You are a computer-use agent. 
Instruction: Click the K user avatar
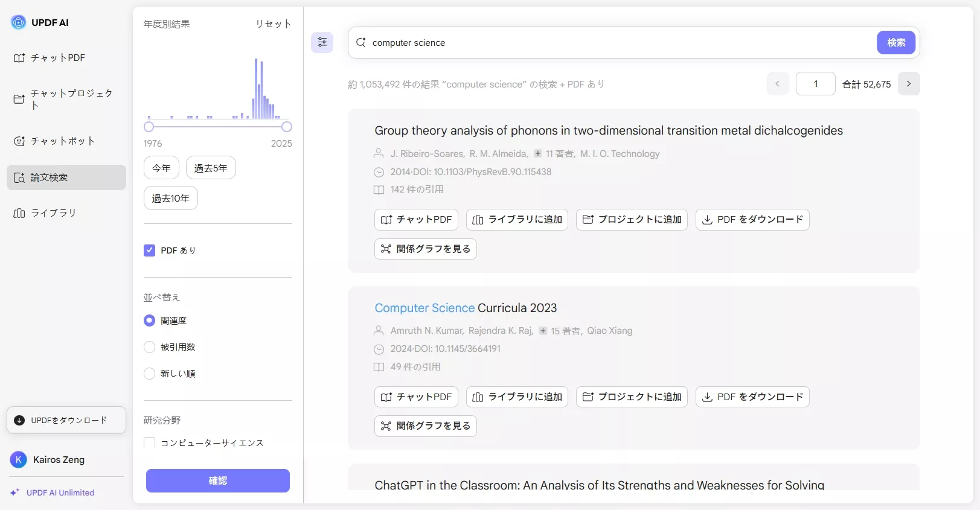pyautogui.click(x=19, y=460)
